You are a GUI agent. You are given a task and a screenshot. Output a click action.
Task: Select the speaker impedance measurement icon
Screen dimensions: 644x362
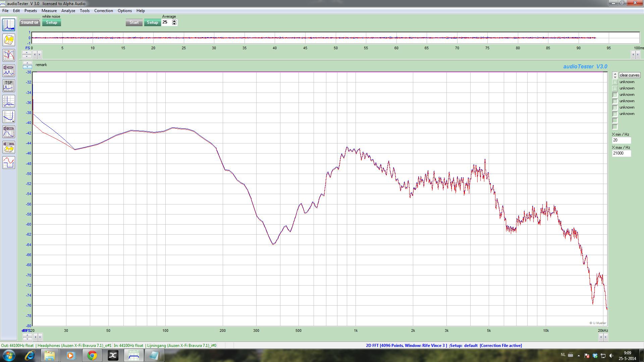[9, 71]
